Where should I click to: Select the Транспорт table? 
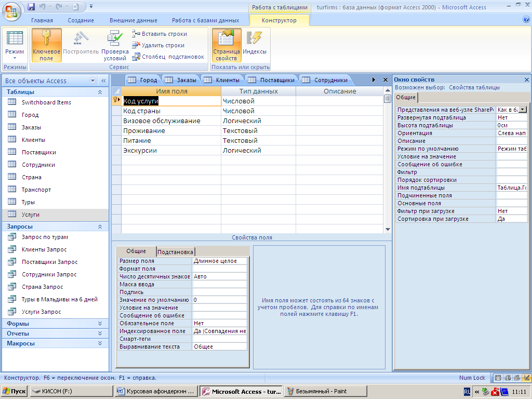coord(55,190)
